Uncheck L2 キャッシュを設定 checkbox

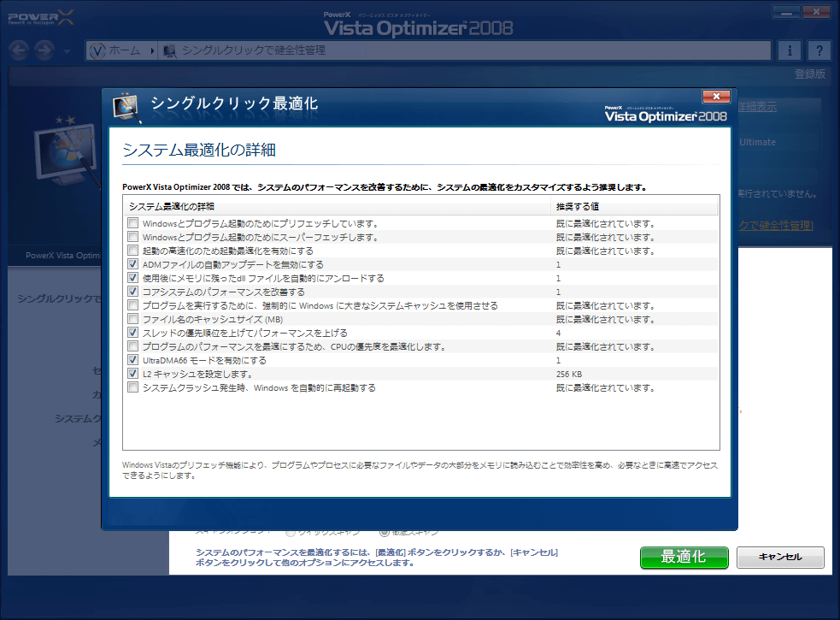pos(132,374)
